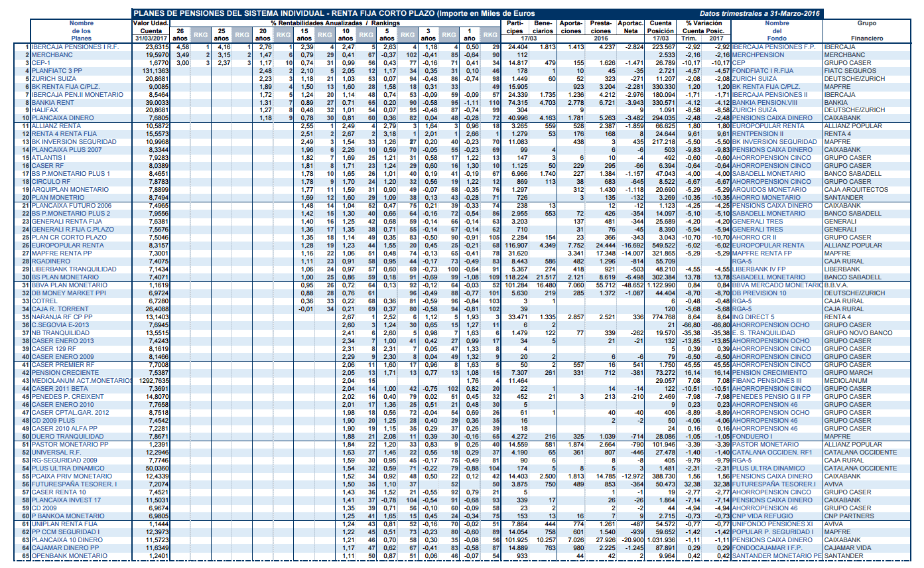
Task: Click plan name 'RGADINERO'
Action: click(48, 261)
